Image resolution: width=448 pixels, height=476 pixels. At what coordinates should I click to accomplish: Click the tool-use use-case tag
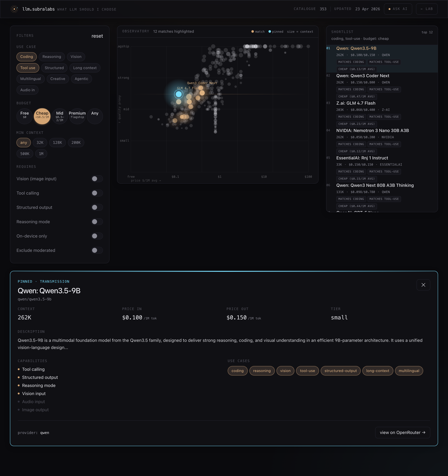(307, 371)
